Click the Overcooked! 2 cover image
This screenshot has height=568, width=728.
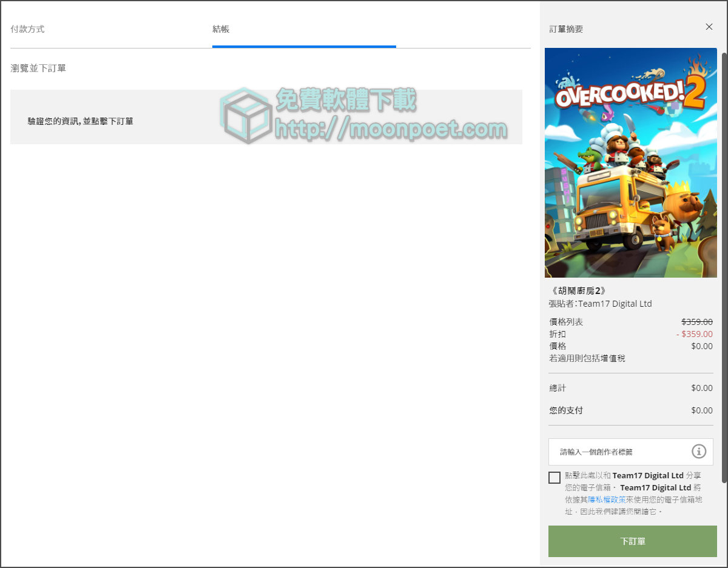pos(631,162)
